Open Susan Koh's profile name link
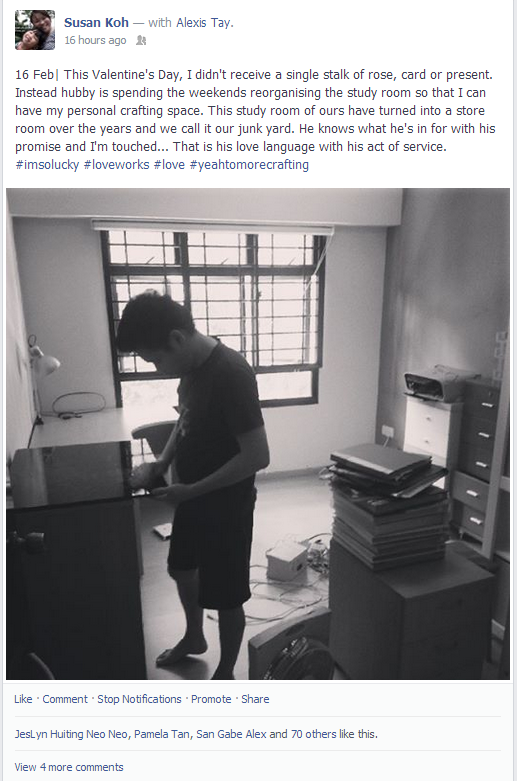 coord(96,22)
